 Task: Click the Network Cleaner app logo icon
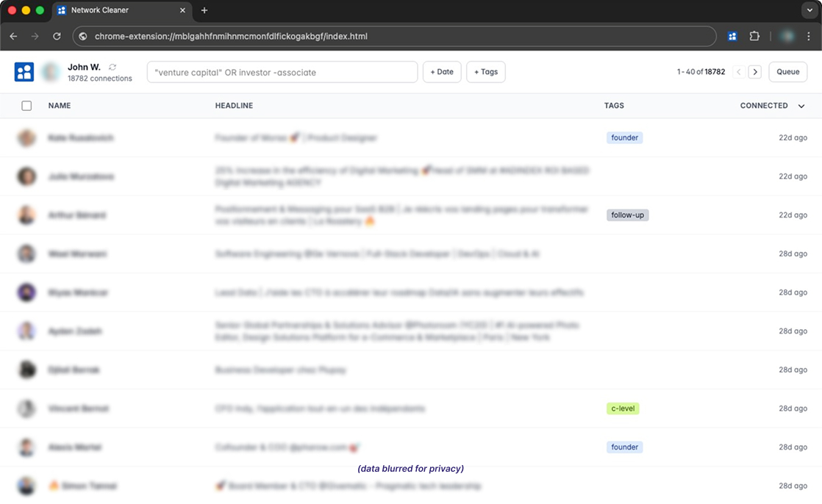coord(24,71)
